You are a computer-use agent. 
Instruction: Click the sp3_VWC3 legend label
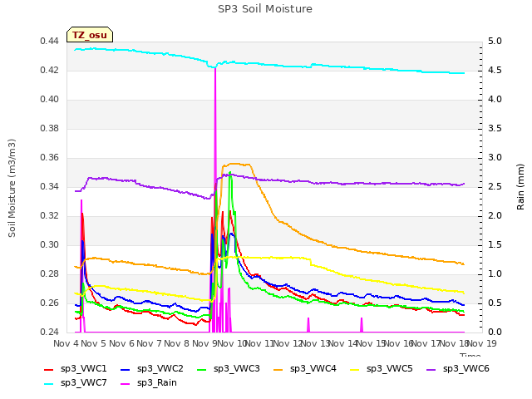[236, 368]
